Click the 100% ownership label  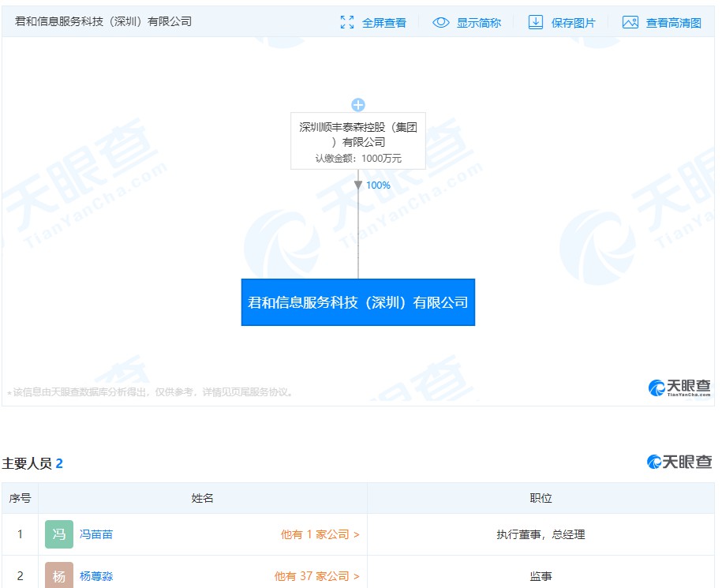tap(378, 185)
